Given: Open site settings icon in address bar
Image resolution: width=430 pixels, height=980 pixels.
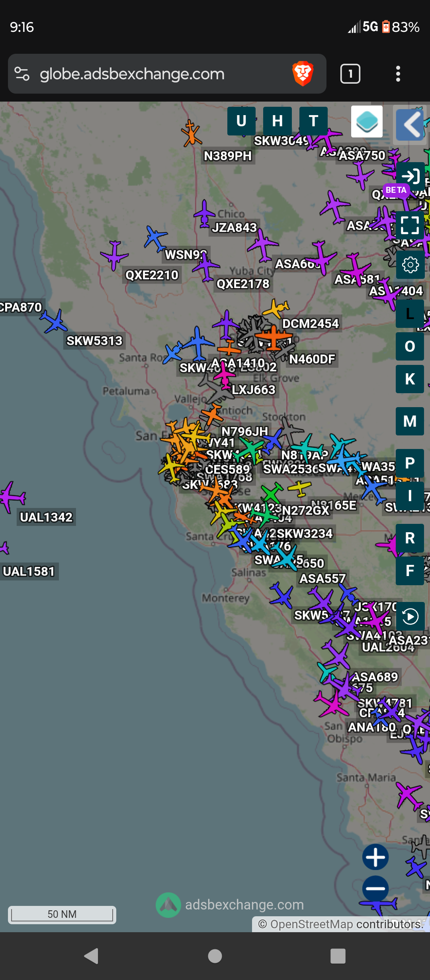Looking at the screenshot, I should [x=22, y=74].
